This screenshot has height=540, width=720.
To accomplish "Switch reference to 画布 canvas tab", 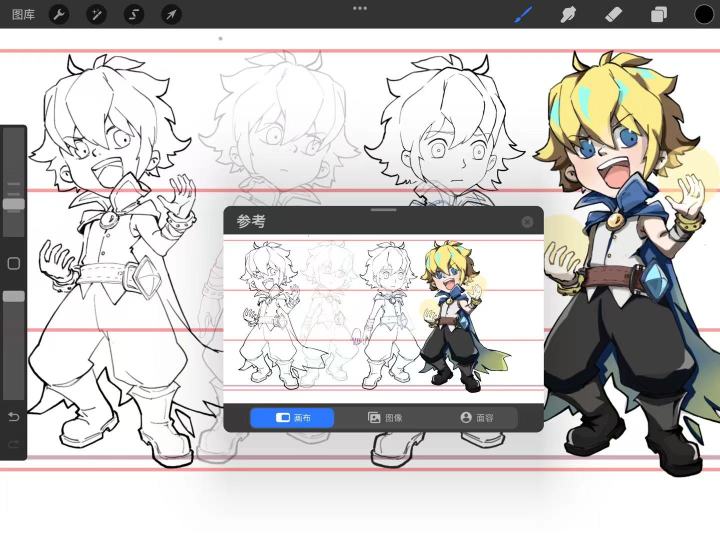I will (x=292, y=418).
